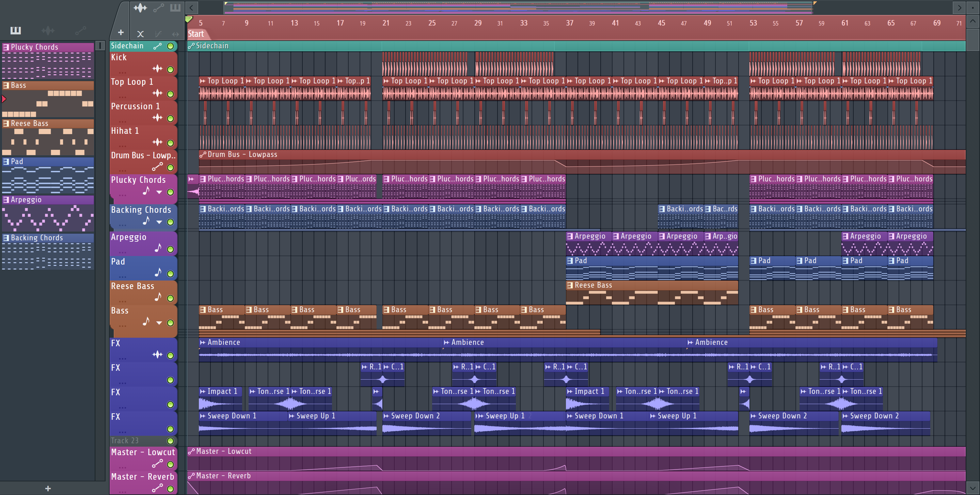Click the plus icon to add a track

(x=121, y=32)
